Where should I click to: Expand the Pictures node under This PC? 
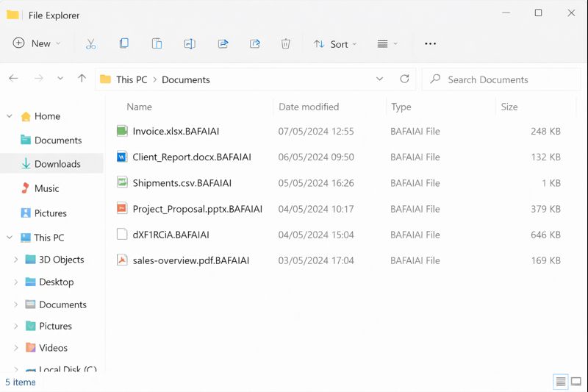[x=15, y=326]
